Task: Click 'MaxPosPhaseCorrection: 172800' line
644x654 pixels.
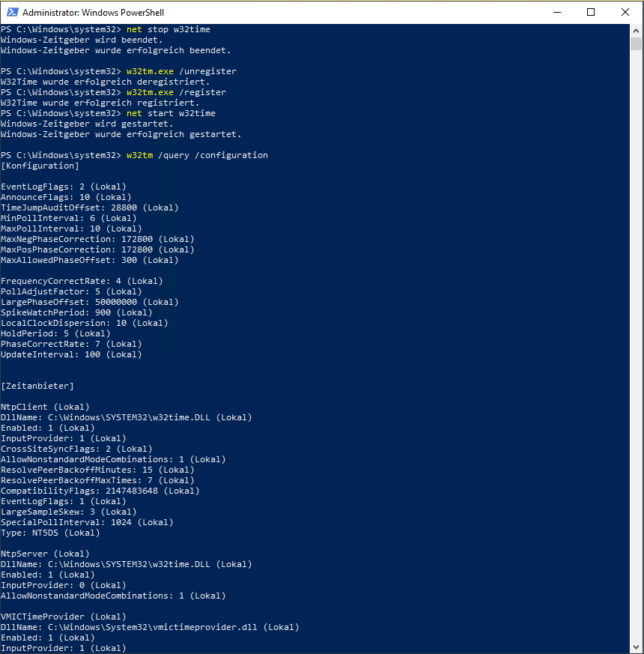Action: [x=97, y=249]
